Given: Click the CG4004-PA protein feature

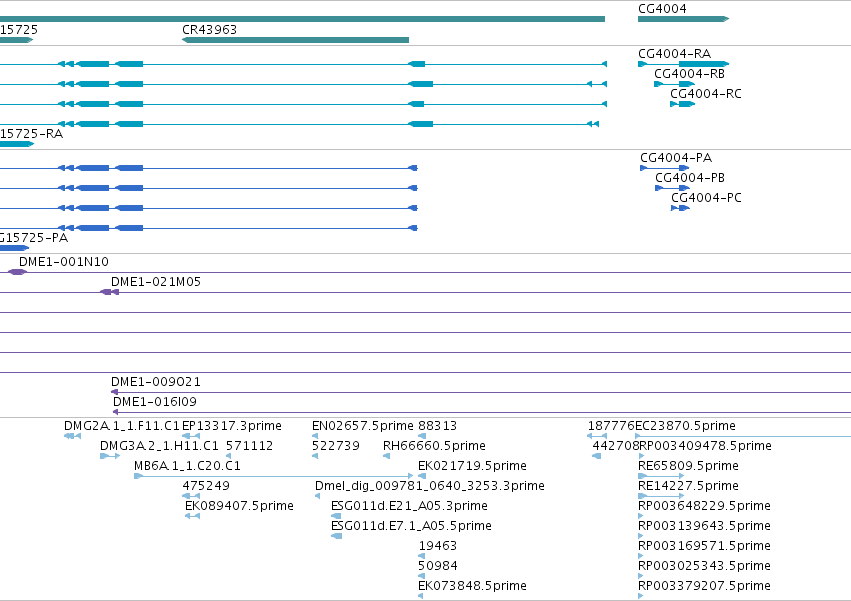Looking at the screenshot, I should (x=664, y=168).
